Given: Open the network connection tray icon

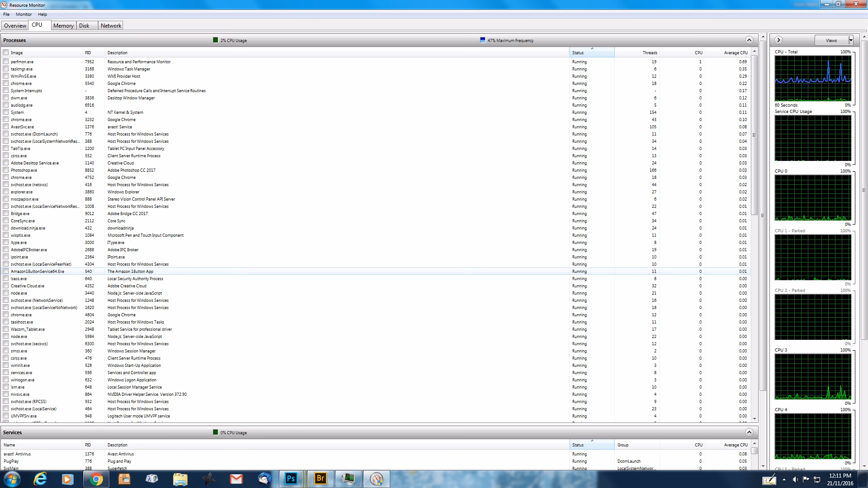Looking at the screenshot, I should point(817,479).
